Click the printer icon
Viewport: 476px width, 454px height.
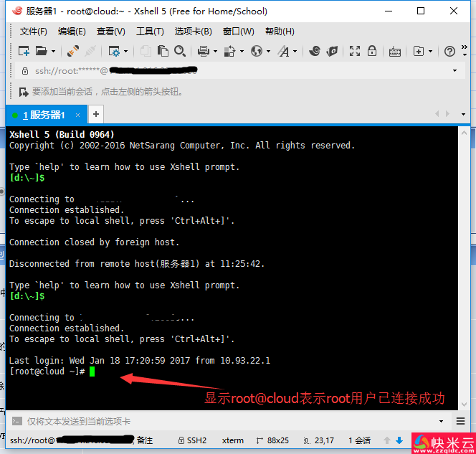(x=204, y=51)
